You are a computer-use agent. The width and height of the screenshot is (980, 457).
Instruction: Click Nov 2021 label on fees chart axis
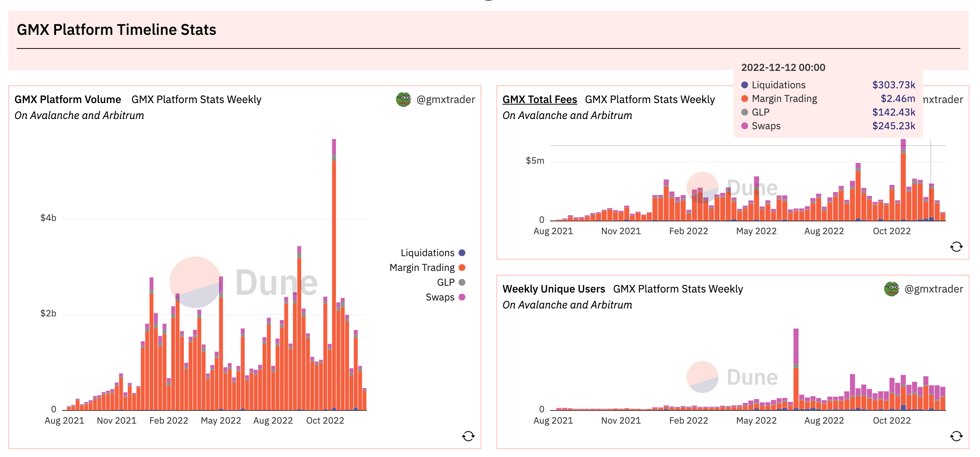coord(621,232)
